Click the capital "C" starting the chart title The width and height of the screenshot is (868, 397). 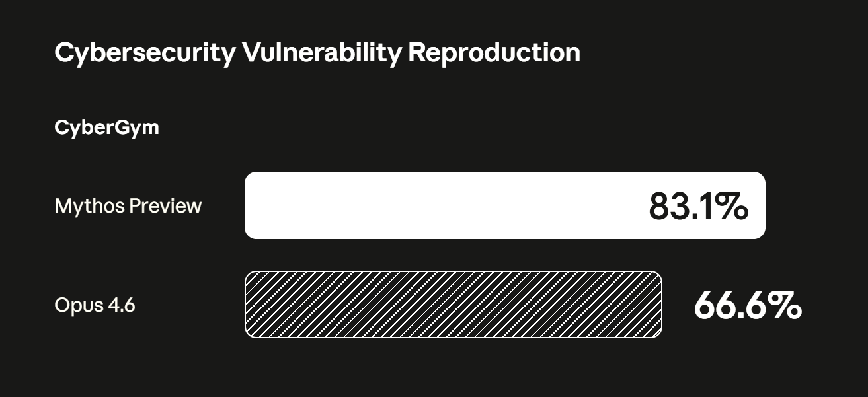[x=63, y=52]
